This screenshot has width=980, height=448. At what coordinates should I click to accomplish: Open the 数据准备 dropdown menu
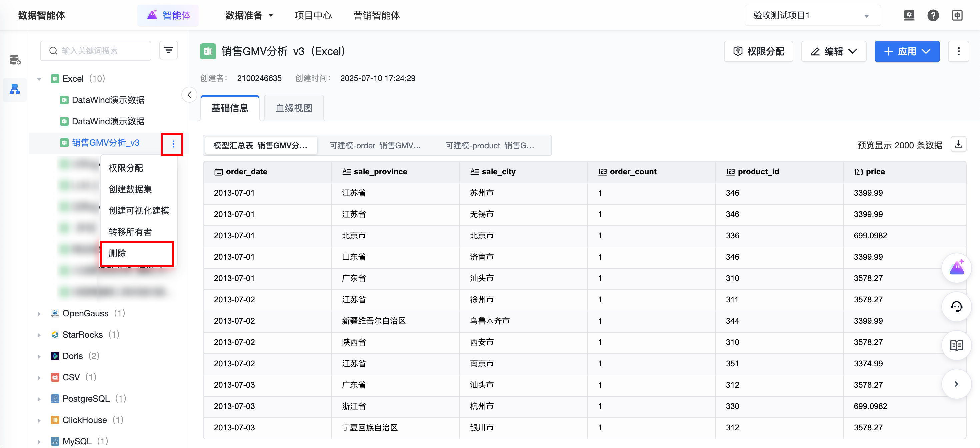(x=249, y=16)
